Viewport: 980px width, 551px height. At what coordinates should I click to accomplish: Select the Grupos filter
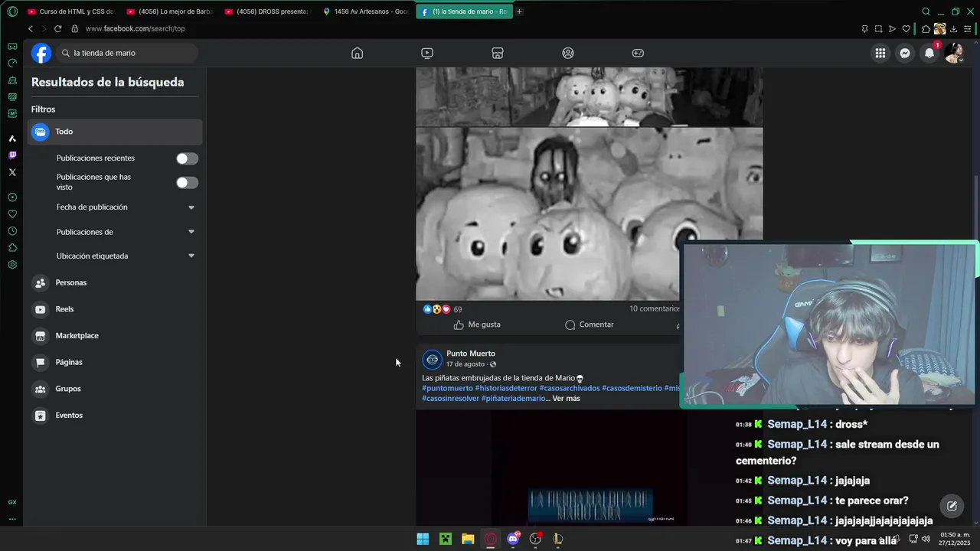pyautogui.click(x=115, y=389)
